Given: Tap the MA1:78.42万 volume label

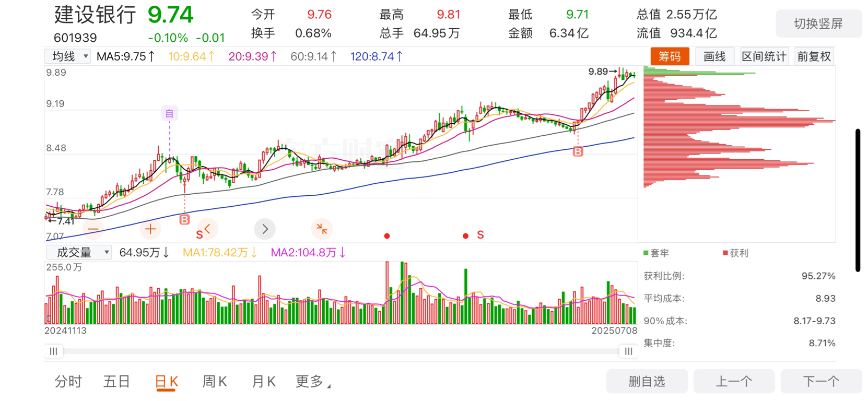Looking at the screenshot, I should pos(220,253).
